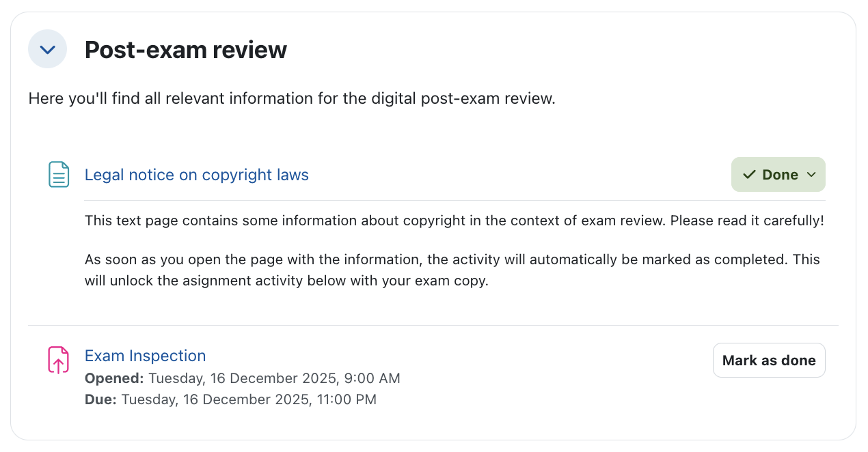Click the bold Due label
This screenshot has width=868, height=452.
(101, 399)
